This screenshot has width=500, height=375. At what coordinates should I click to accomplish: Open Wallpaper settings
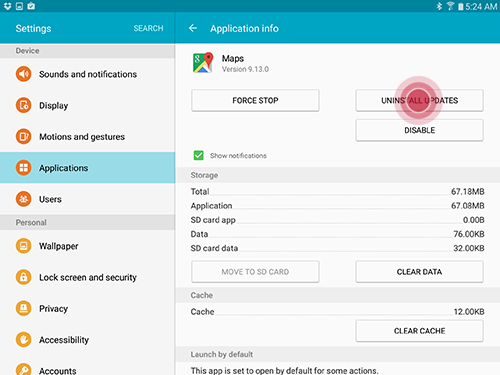[x=87, y=246]
